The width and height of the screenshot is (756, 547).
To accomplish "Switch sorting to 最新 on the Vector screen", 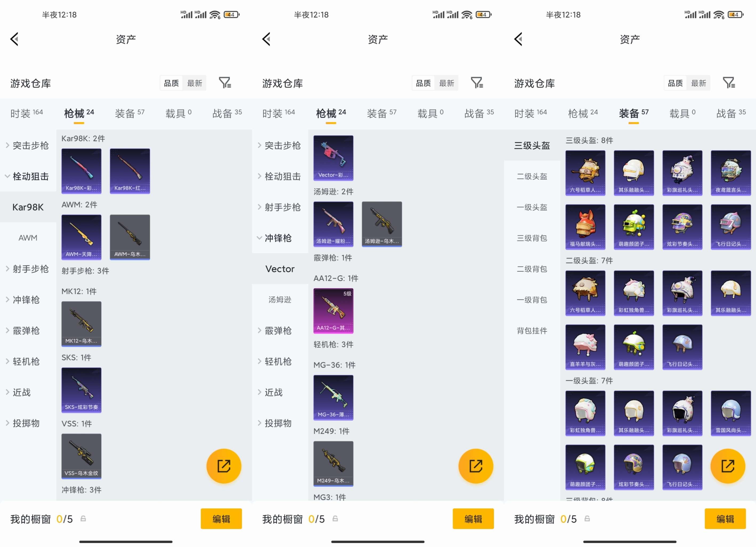I will click(446, 83).
